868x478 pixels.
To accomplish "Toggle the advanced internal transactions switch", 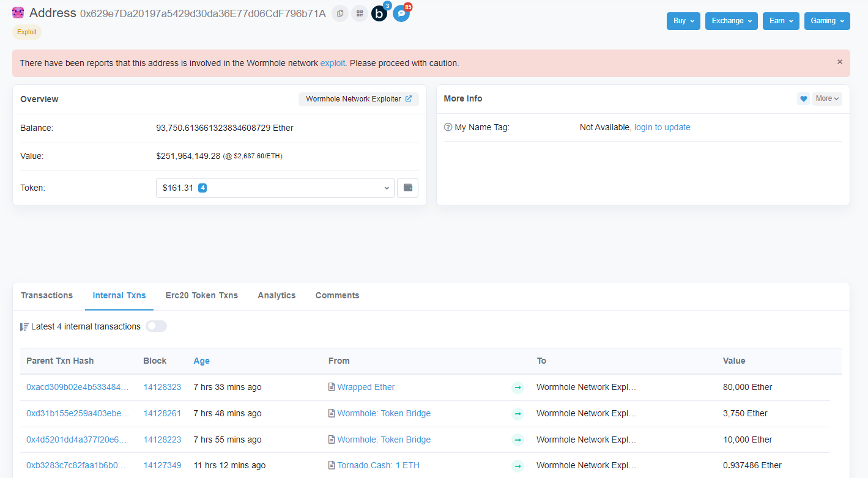I will coord(156,326).
